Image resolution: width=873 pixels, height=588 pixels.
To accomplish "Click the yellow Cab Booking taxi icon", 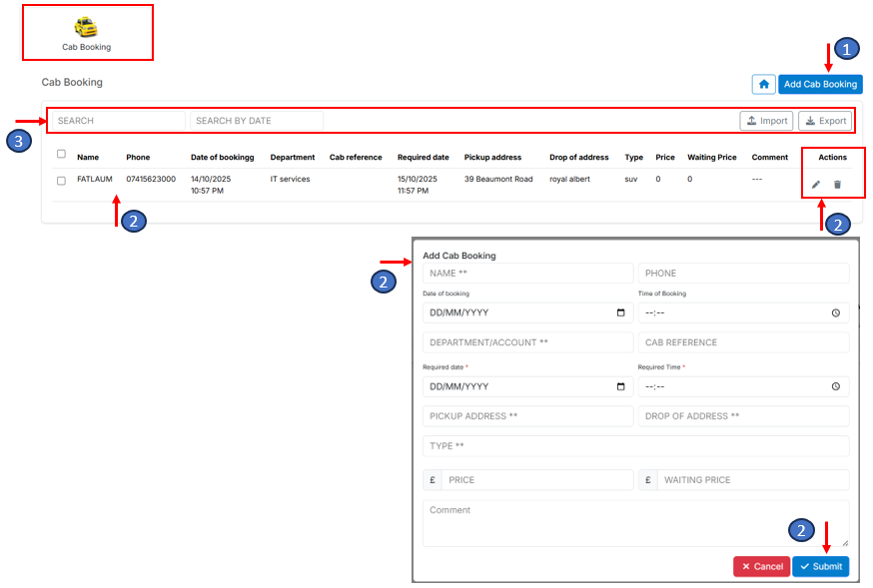I will (87, 27).
